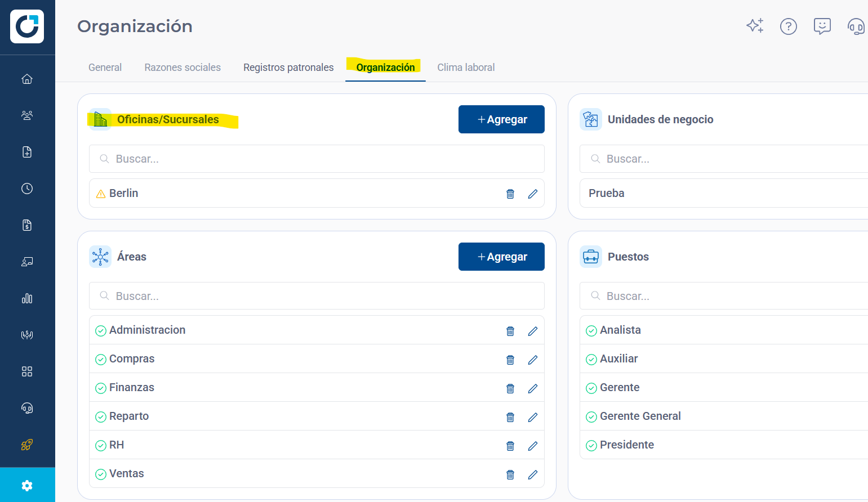Click the feedback smiley chat icon

tap(822, 26)
